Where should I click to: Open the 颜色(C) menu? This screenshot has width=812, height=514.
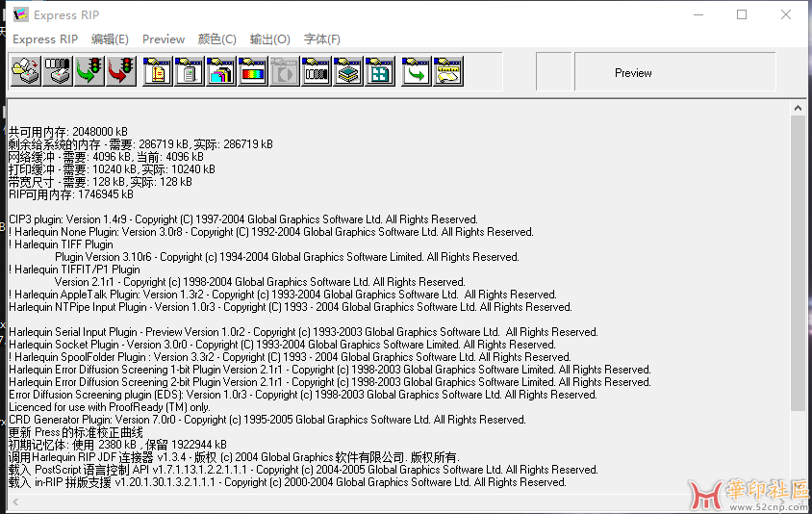click(217, 39)
